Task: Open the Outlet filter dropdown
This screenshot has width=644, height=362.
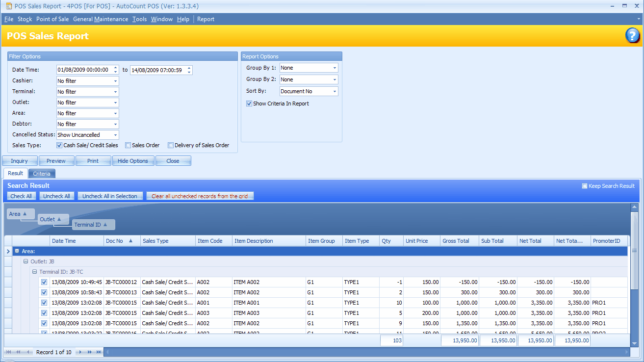Action: 116,103
